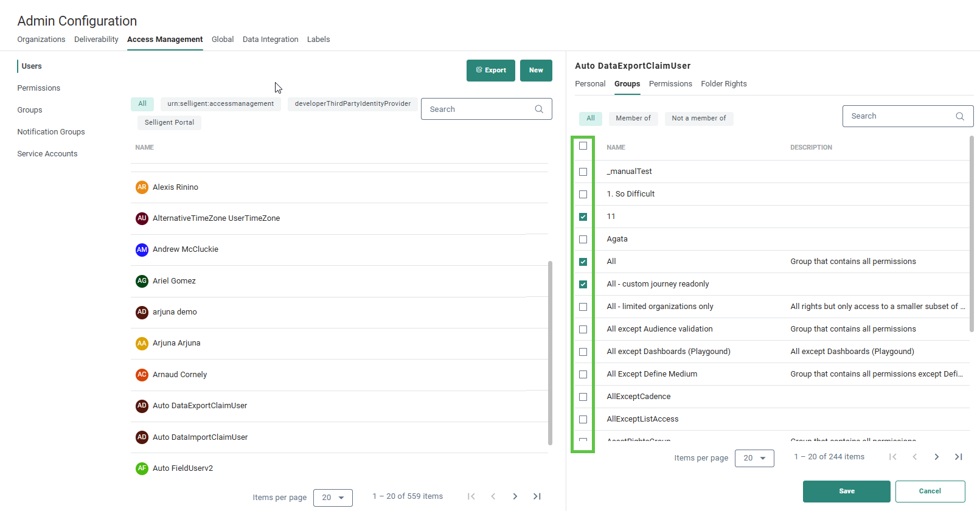Click the magnifier icon in the groups search

pos(959,116)
